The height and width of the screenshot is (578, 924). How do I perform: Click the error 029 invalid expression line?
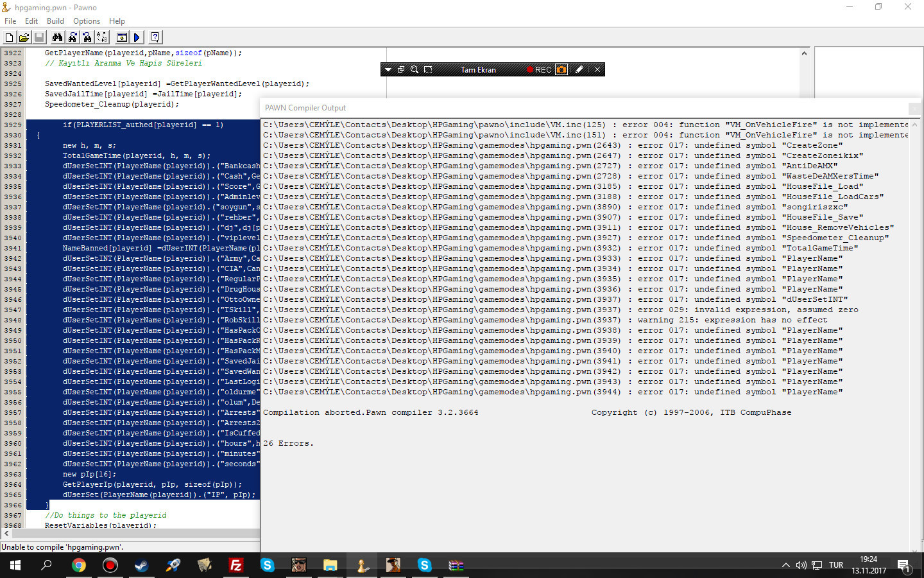[x=560, y=310]
